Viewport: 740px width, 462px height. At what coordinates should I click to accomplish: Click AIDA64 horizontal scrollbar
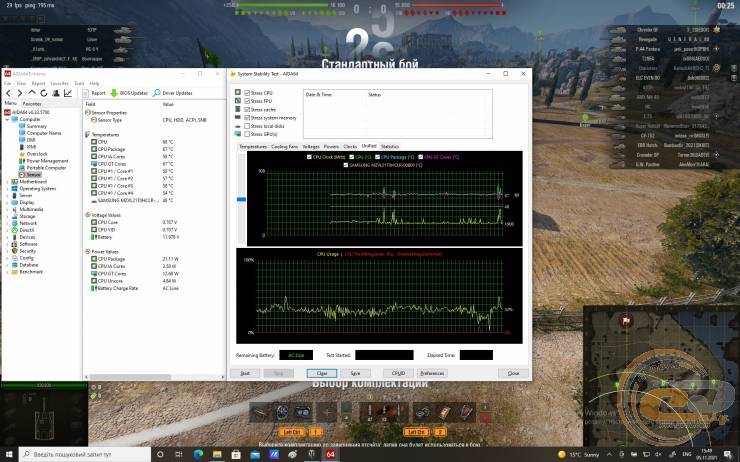[130, 377]
